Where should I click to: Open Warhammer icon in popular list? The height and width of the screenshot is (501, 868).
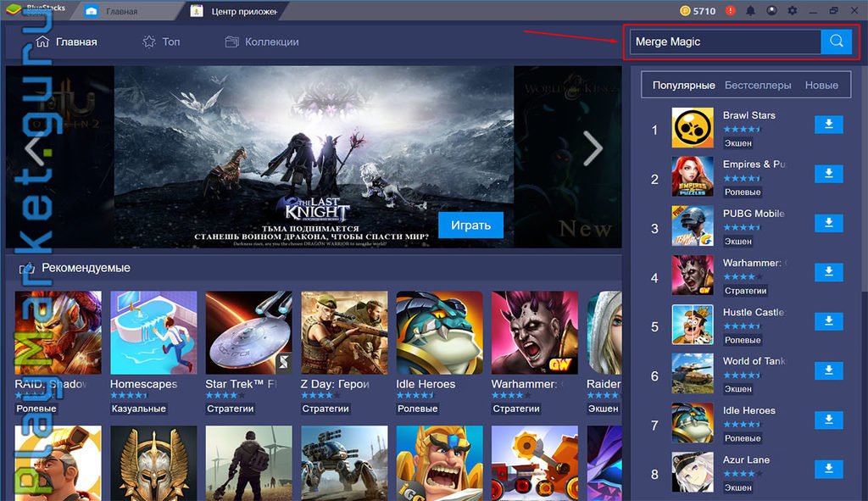[x=693, y=276]
